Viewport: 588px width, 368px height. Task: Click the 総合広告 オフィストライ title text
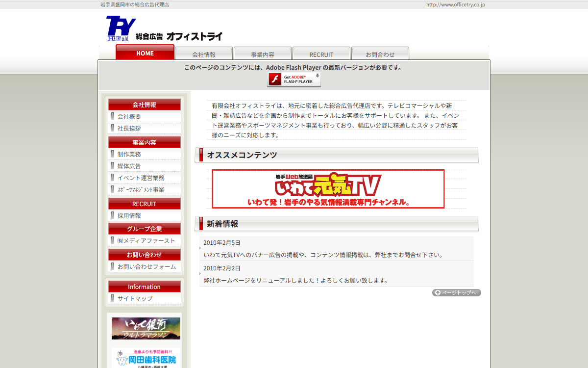tap(179, 36)
